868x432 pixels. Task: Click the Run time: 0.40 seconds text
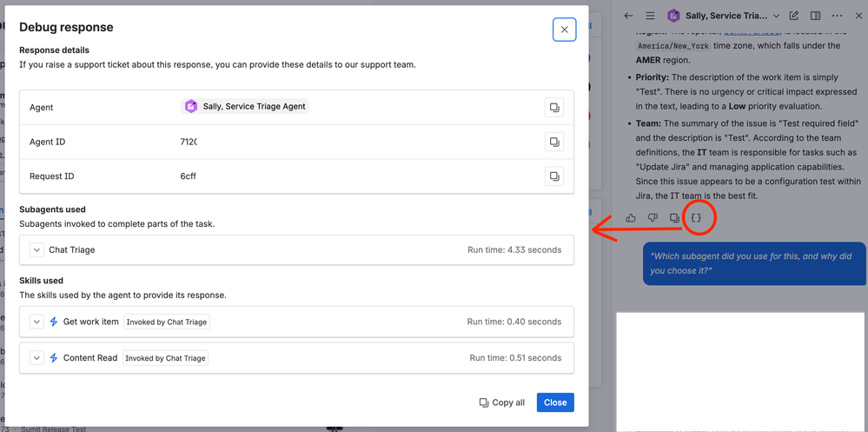(514, 322)
